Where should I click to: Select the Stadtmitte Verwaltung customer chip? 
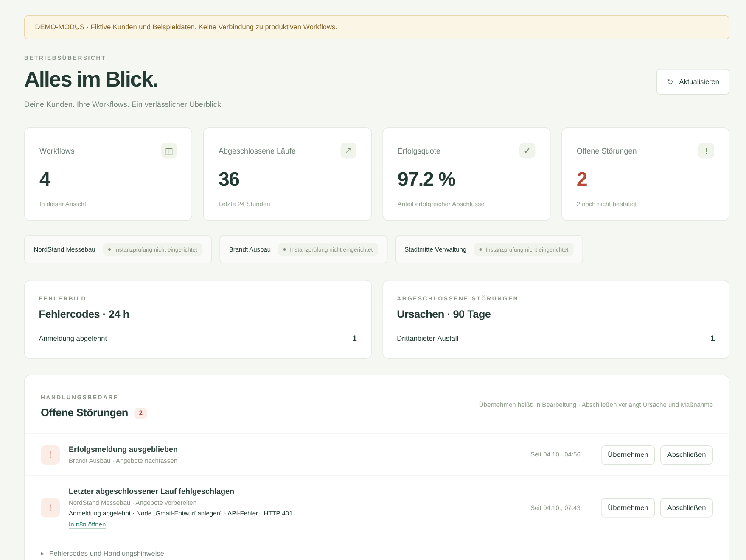point(489,249)
